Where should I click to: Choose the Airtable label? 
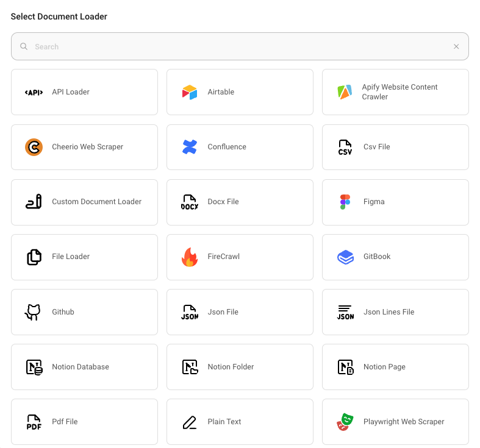point(221,92)
